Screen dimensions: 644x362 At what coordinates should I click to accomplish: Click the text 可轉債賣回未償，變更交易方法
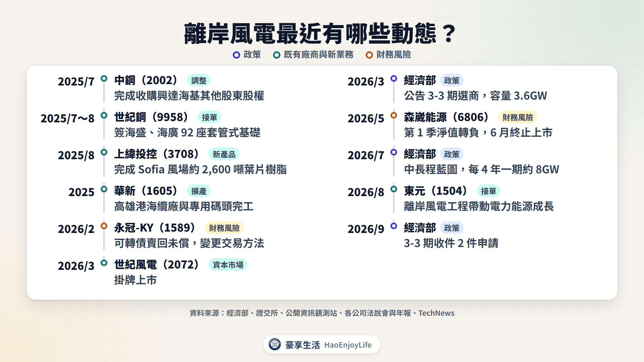point(189,243)
